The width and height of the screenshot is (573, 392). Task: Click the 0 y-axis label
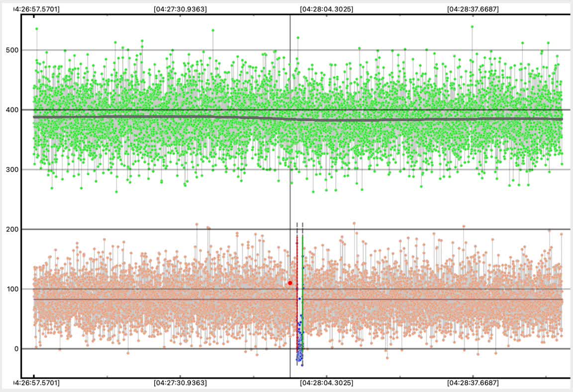click(15, 349)
